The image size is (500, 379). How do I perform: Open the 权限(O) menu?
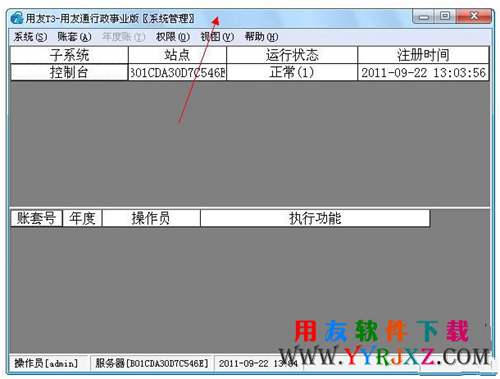click(x=173, y=37)
